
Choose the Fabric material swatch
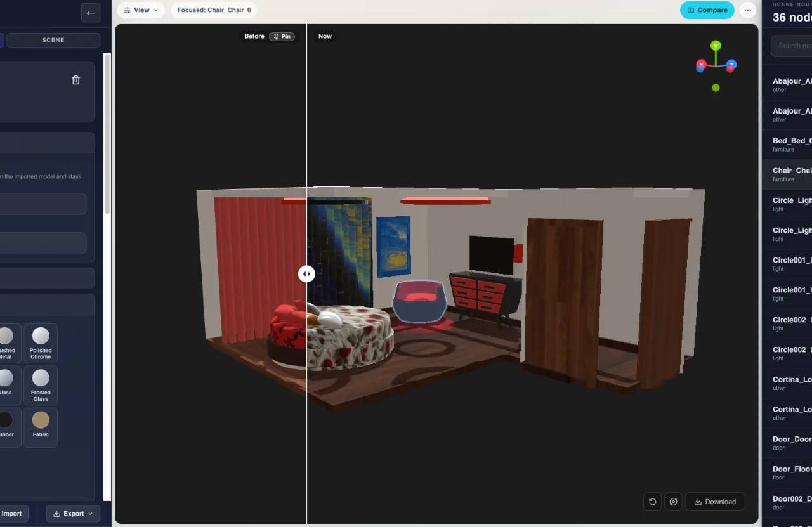[x=41, y=427]
